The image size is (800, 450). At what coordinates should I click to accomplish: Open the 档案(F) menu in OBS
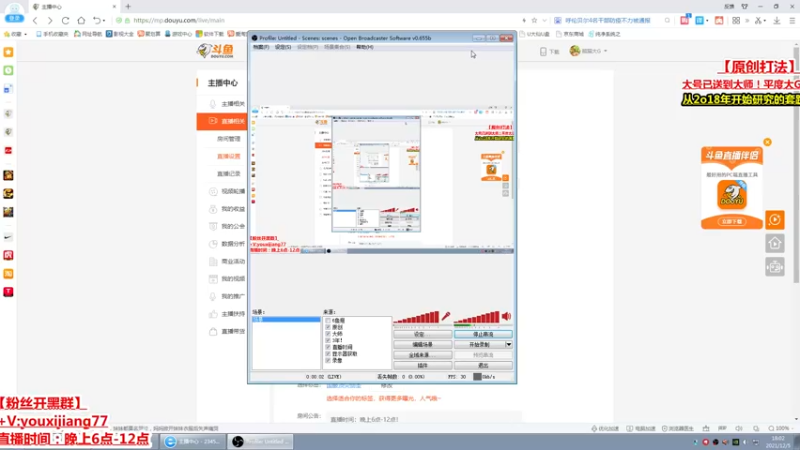[x=261, y=47]
